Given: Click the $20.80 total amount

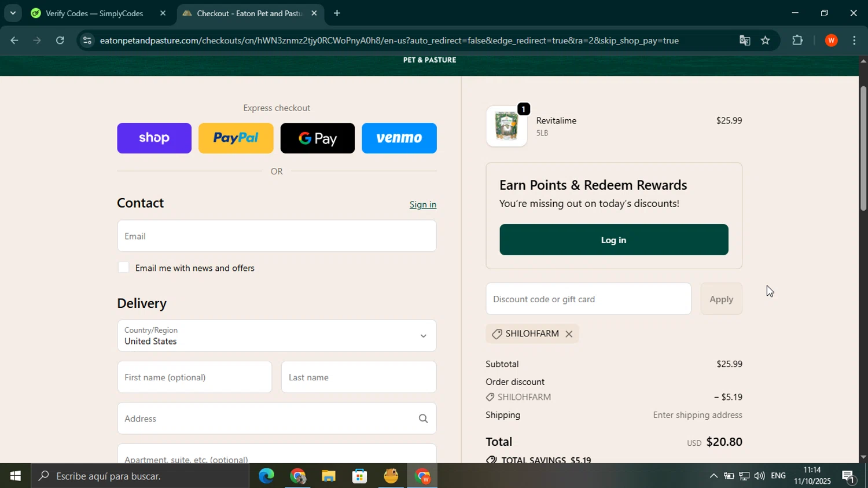Looking at the screenshot, I should point(724,442).
